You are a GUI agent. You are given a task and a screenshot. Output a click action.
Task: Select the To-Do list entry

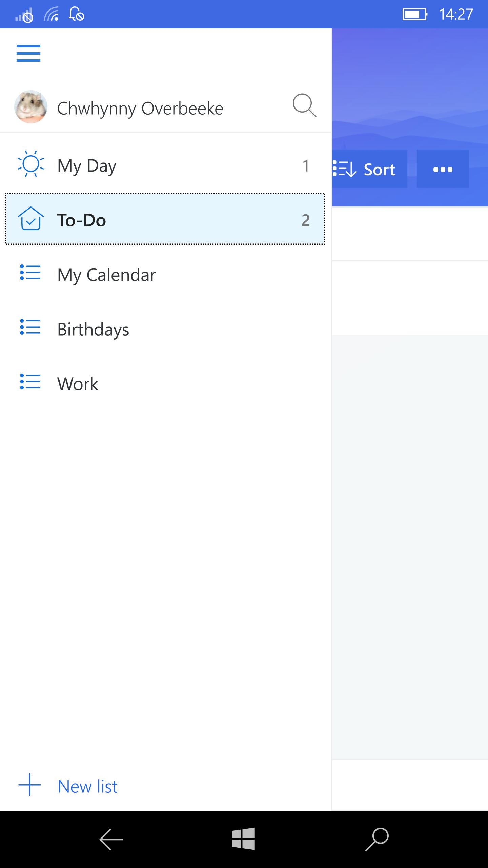pos(165,220)
